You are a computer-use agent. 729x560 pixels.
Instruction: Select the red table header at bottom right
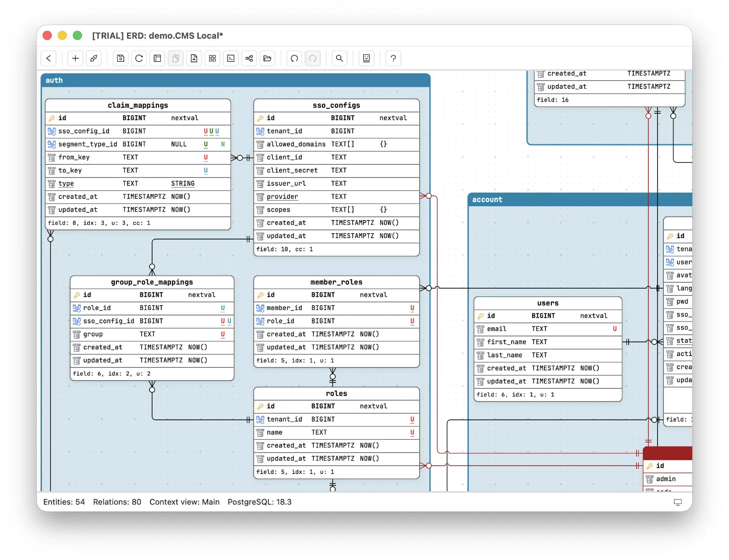667,453
